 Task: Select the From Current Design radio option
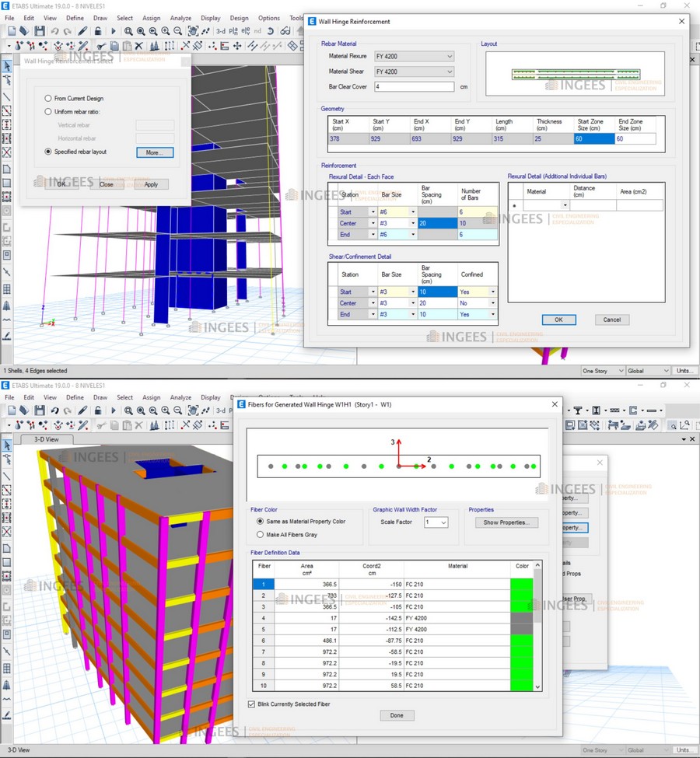coord(48,98)
